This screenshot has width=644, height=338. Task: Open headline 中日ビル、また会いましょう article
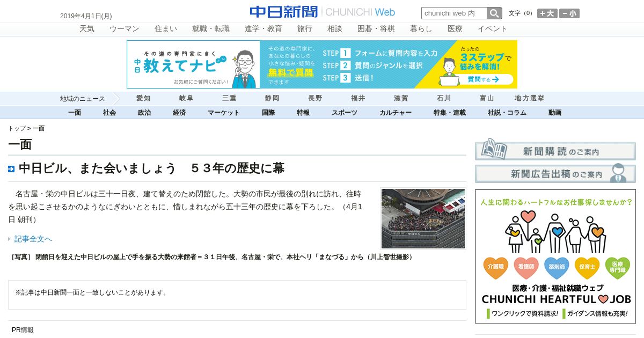click(x=151, y=168)
